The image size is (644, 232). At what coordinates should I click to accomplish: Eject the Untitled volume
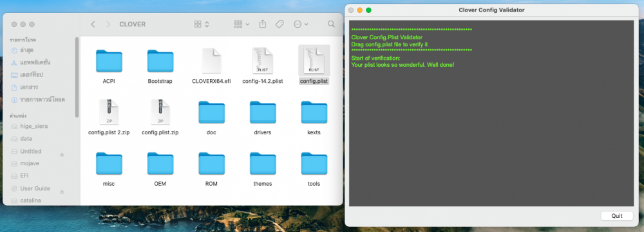62,154
